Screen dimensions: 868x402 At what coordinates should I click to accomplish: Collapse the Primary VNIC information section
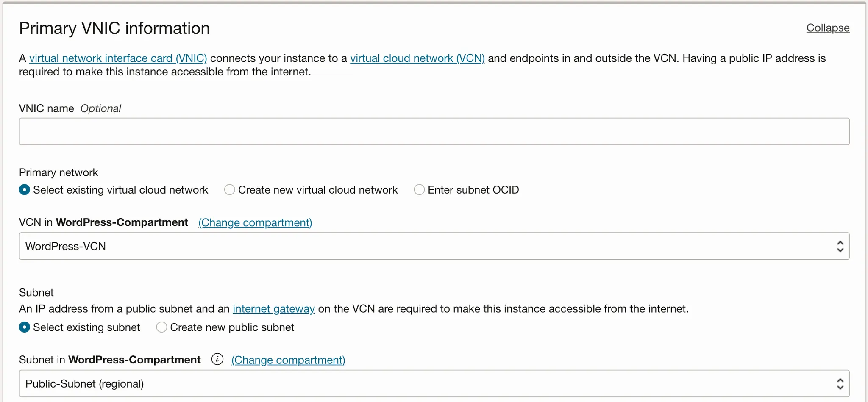[827, 28]
